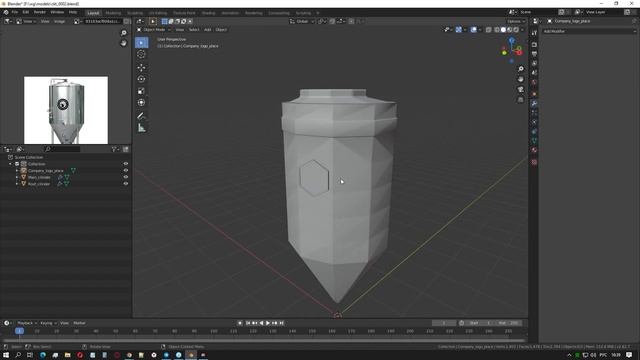Open the viewport Object menu
The width and height of the screenshot is (640, 360).
221,30
